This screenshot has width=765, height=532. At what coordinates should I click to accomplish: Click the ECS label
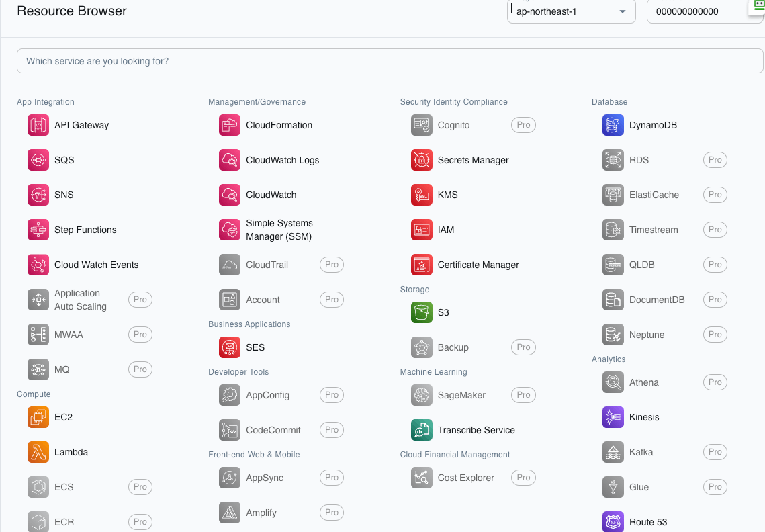click(64, 487)
